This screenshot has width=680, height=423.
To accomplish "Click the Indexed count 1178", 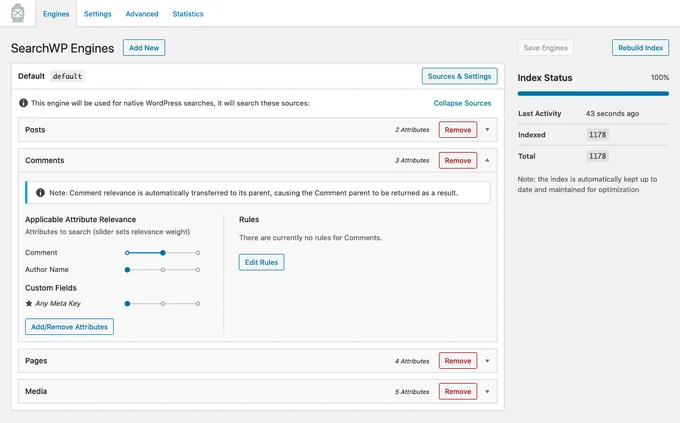I will [597, 135].
